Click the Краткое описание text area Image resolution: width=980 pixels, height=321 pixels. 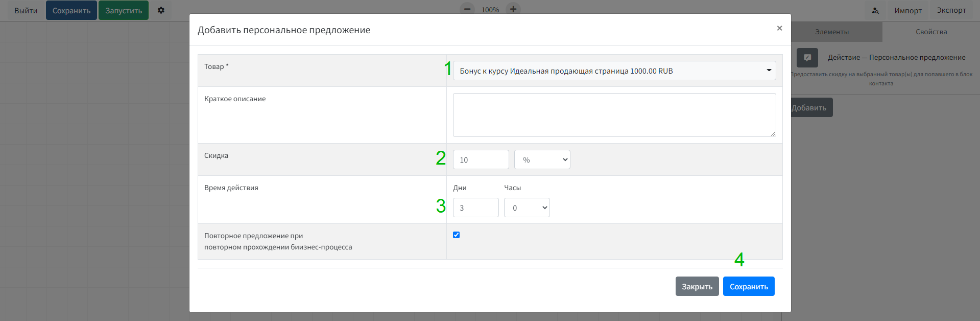tap(614, 115)
